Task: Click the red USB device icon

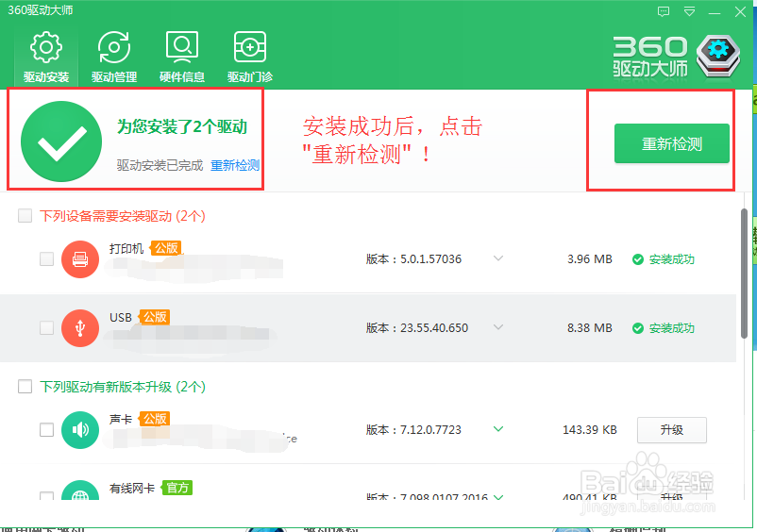Action: (x=80, y=328)
